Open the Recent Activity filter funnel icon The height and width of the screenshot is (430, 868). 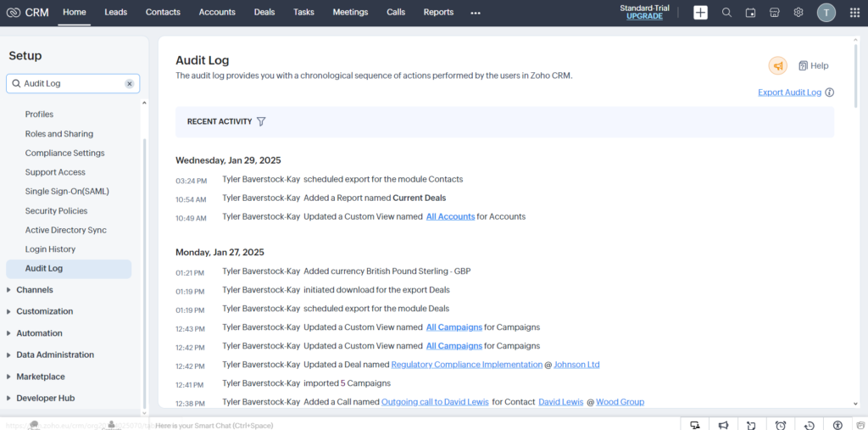tap(261, 121)
